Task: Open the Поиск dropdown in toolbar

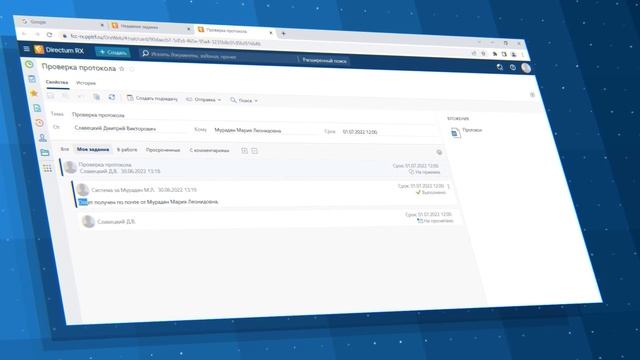Action: coord(244,100)
